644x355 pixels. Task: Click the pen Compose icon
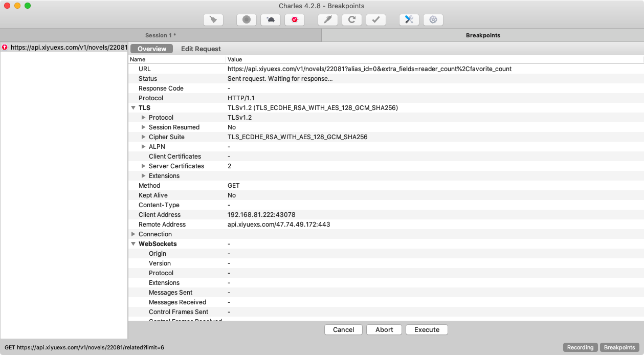pos(327,19)
